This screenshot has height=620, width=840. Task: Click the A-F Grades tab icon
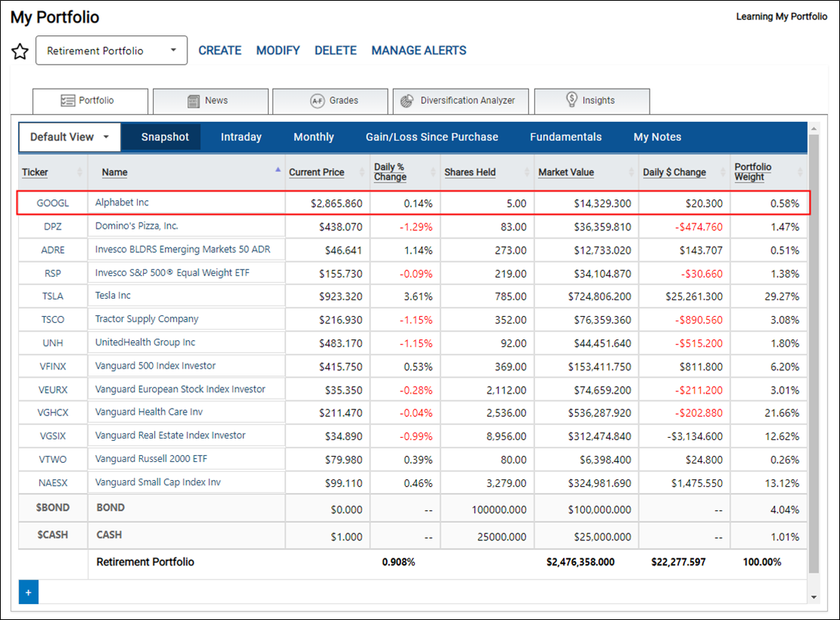(318, 101)
